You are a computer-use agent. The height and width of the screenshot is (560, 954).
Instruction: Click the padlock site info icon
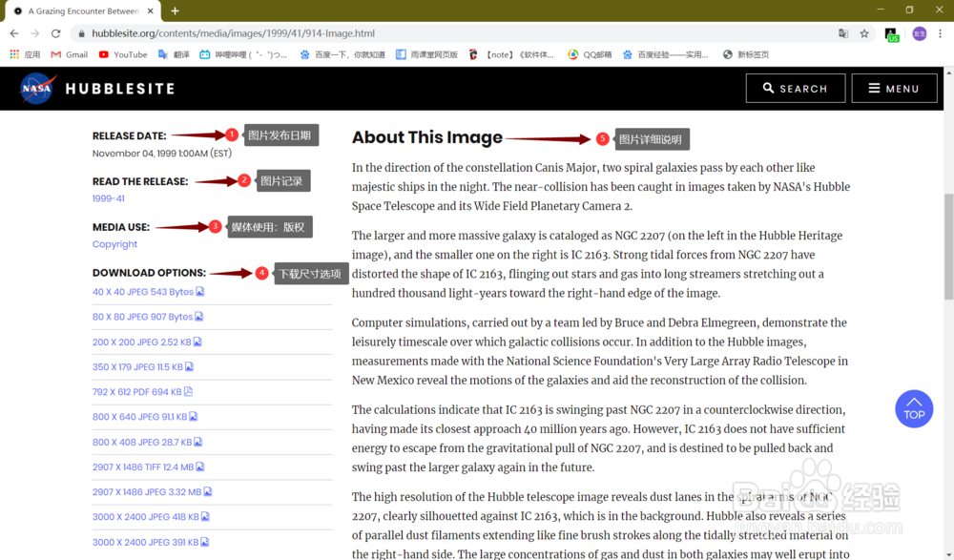81,33
